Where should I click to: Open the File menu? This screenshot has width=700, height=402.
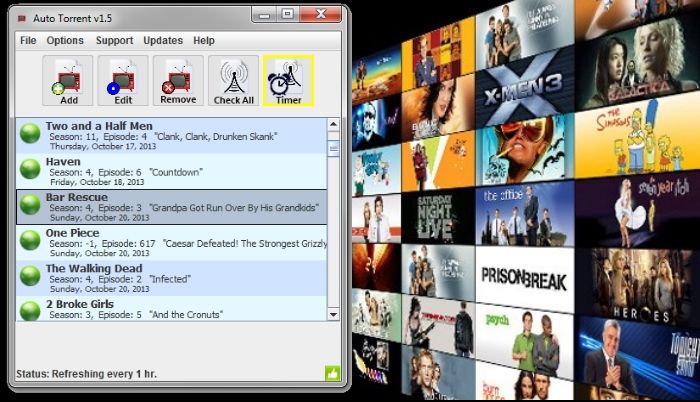pyautogui.click(x=28, y=41)
